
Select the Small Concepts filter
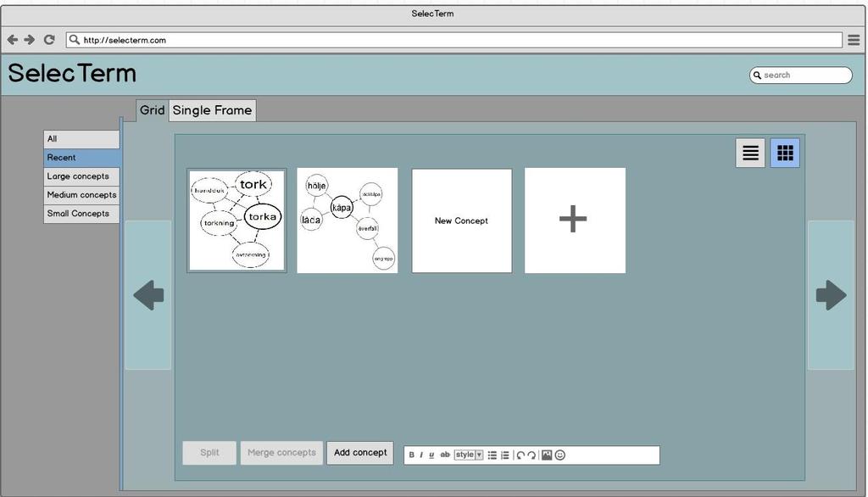coord(81,214)
